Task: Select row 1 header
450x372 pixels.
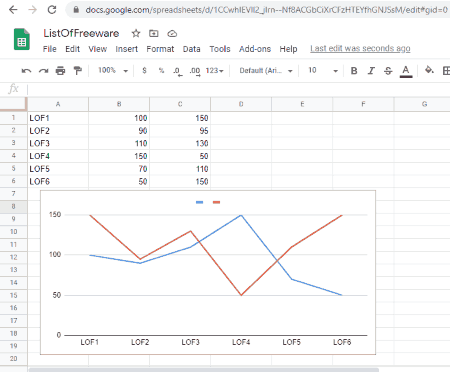Action: point(13,118)
